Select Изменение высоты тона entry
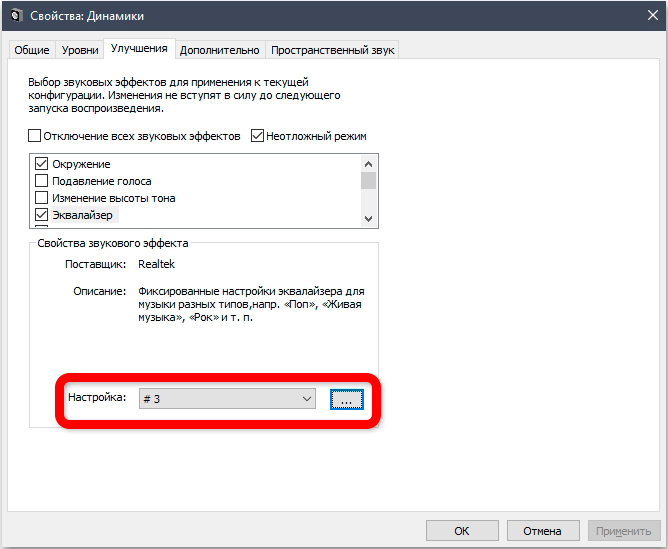Screen dimensions: 668x549 [114, 198]
